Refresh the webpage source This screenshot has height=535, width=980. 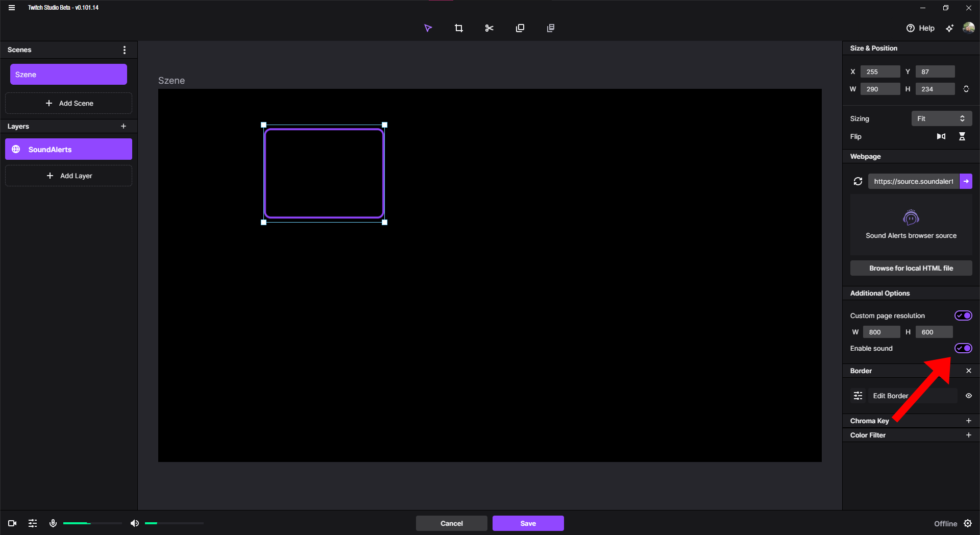coord(858,181)
